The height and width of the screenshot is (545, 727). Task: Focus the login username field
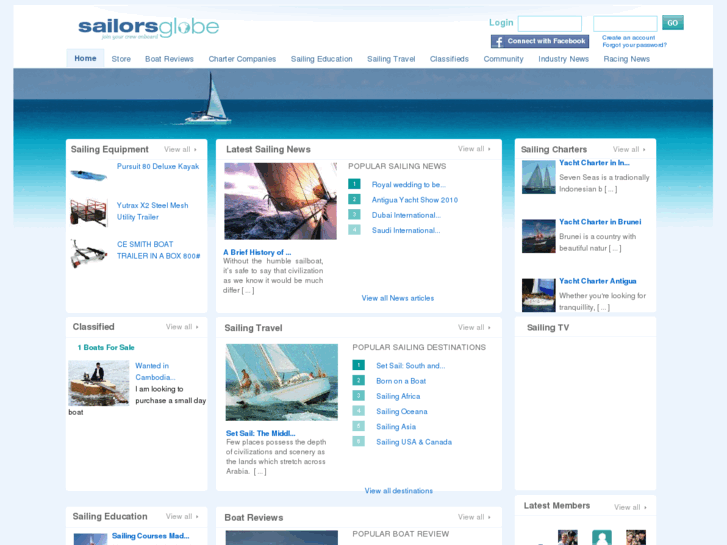pos(549,23)
